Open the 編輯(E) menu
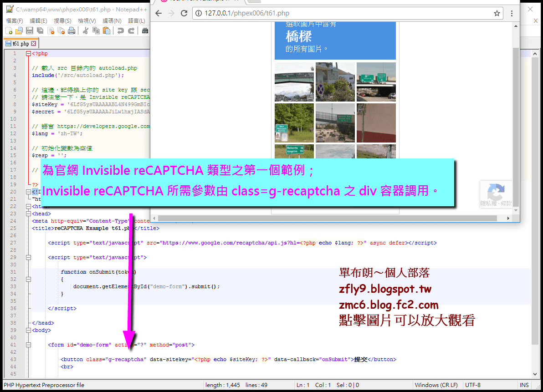 point(38,21)
